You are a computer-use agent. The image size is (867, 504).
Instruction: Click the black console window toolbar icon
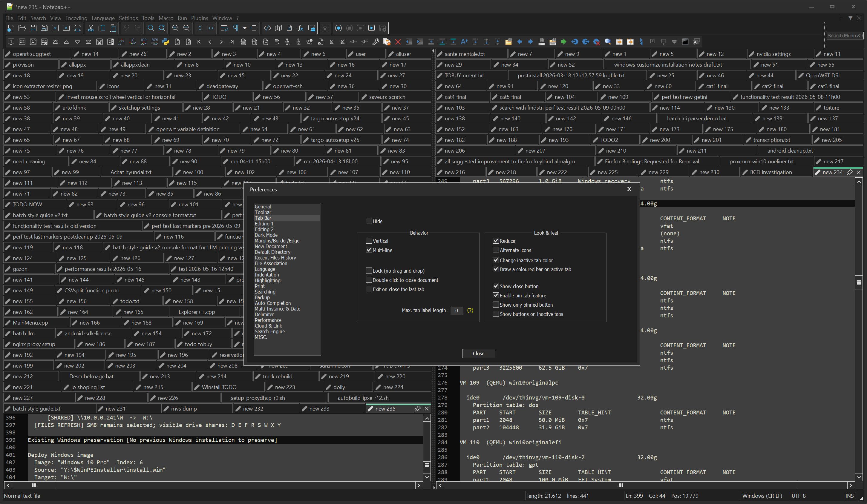[x=685, y=42]
